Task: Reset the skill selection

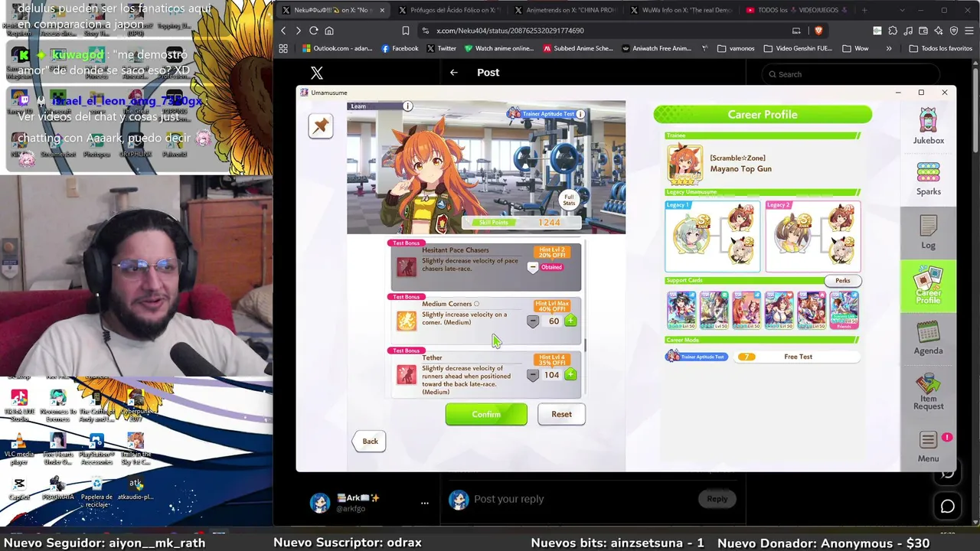Action: 561,414
